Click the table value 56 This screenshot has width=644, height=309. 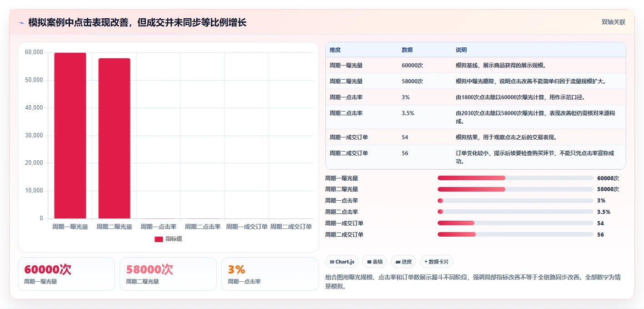(405, 153)
